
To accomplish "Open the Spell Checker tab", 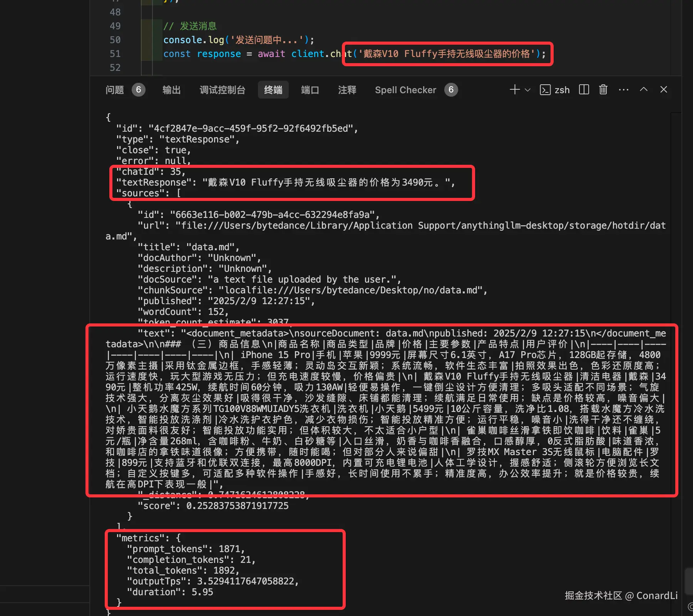I will point(405,90).
